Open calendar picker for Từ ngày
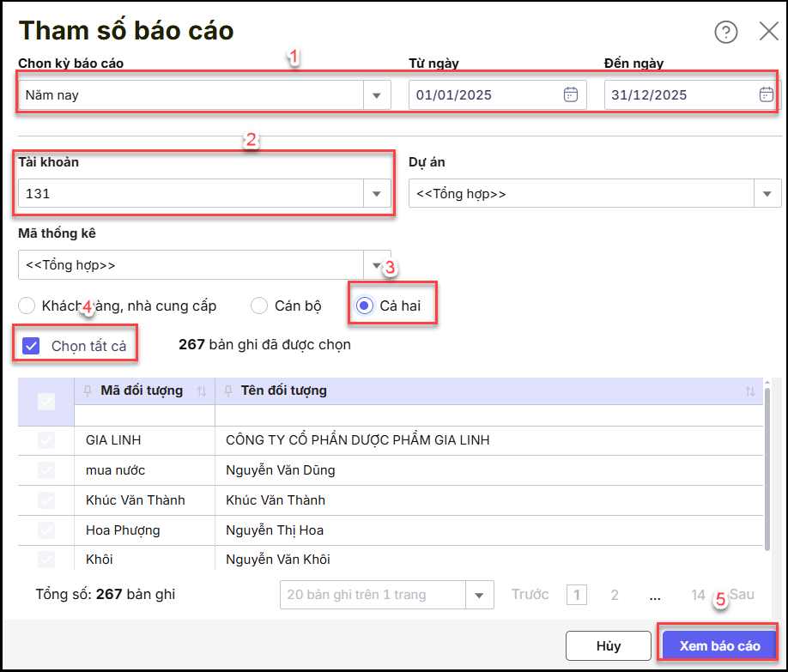Image resolution: width=788 pixels, height=672 pixels. point(570,95)
